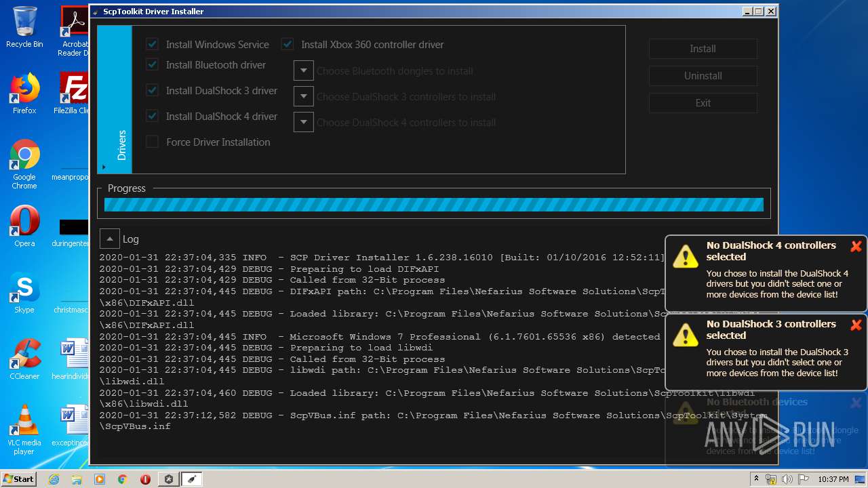This screenshot has width=868, height=488.
Task: Switch to ScpToolkit taskbar gear button
Action: pyautogui.click(x=168, y=479)
